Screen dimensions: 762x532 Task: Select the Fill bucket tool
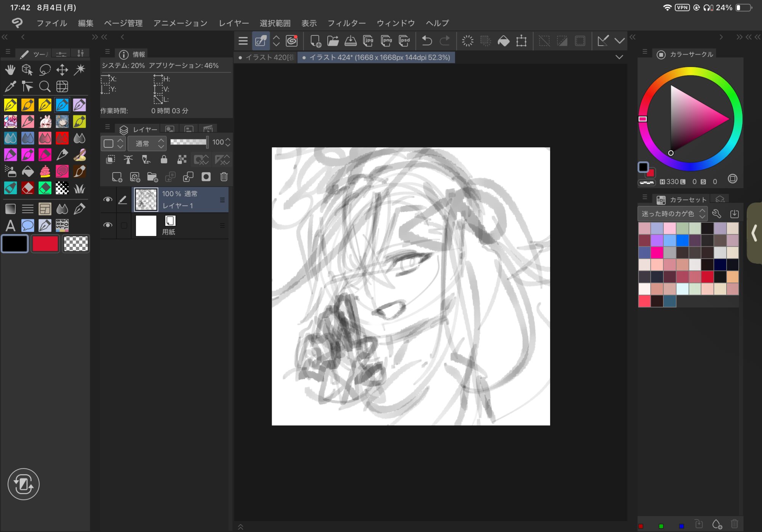28,172
